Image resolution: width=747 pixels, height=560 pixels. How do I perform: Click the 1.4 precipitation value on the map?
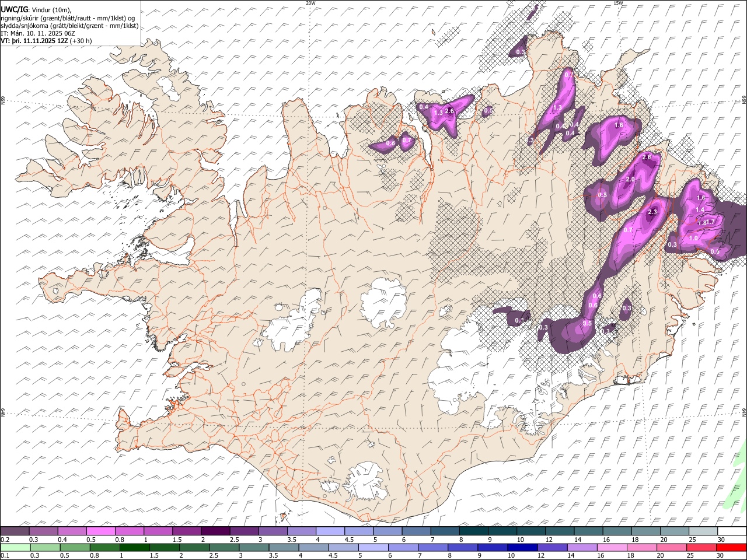(x=700, y=209)
